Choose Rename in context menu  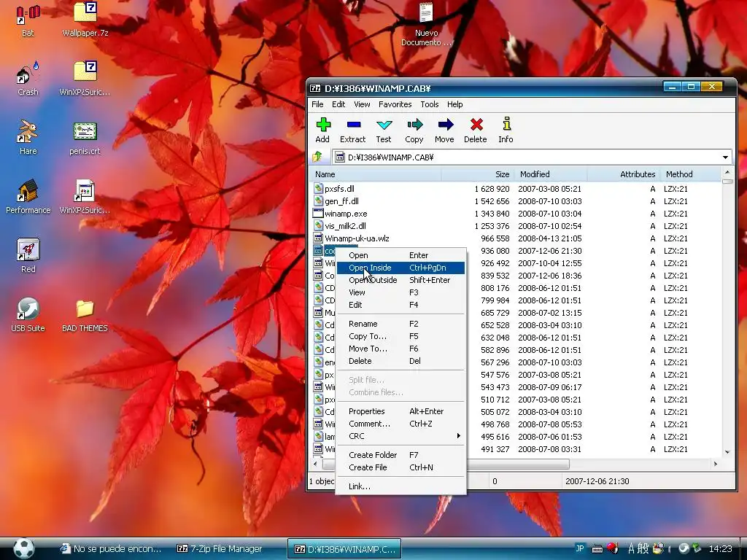400,324
